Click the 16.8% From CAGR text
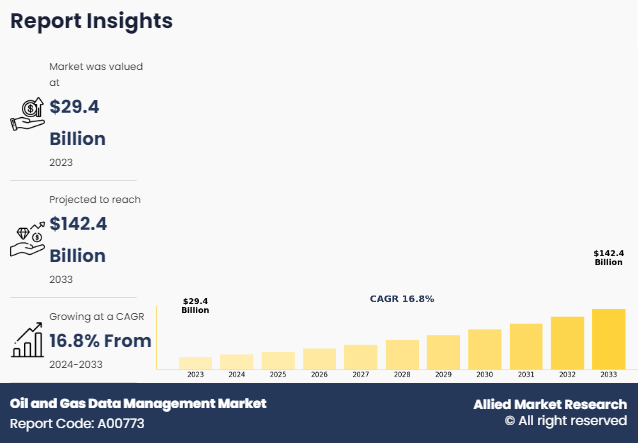Screen dimensions: 638x443 (x=100, y=341)
